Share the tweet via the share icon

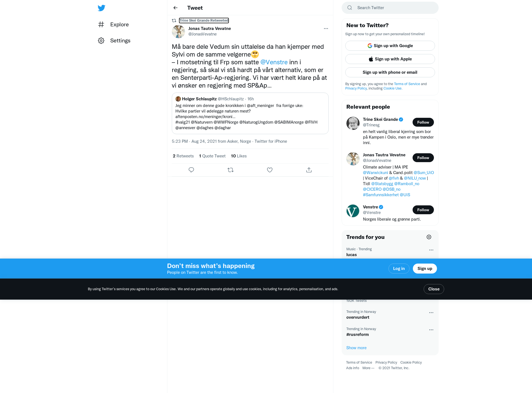click(309, 170)
